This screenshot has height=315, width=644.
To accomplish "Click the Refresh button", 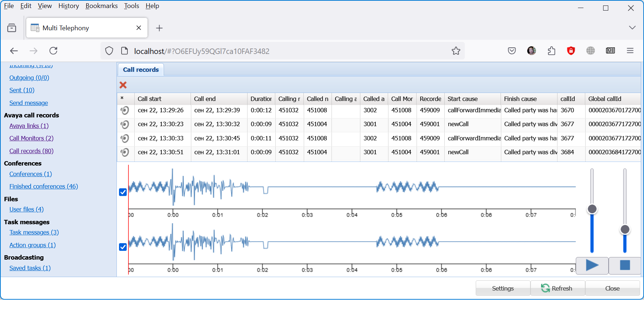I will (557, 288).
